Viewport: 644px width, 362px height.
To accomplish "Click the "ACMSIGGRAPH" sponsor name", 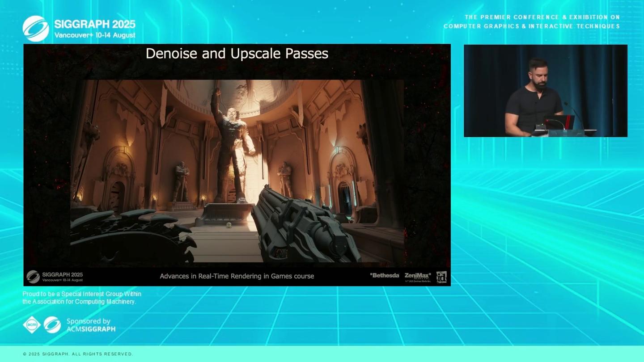I will pos(91,329).
